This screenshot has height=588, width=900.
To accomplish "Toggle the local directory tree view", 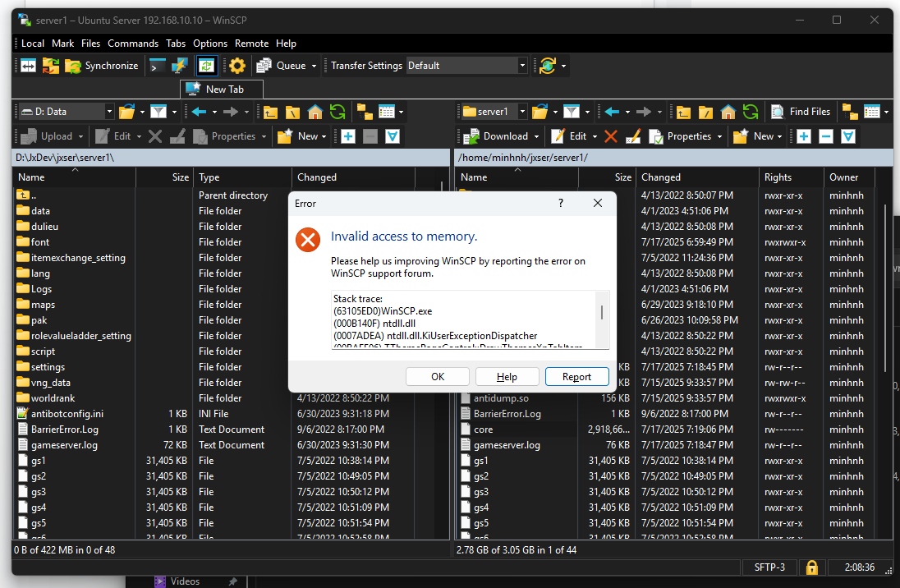I will point(364,113).
